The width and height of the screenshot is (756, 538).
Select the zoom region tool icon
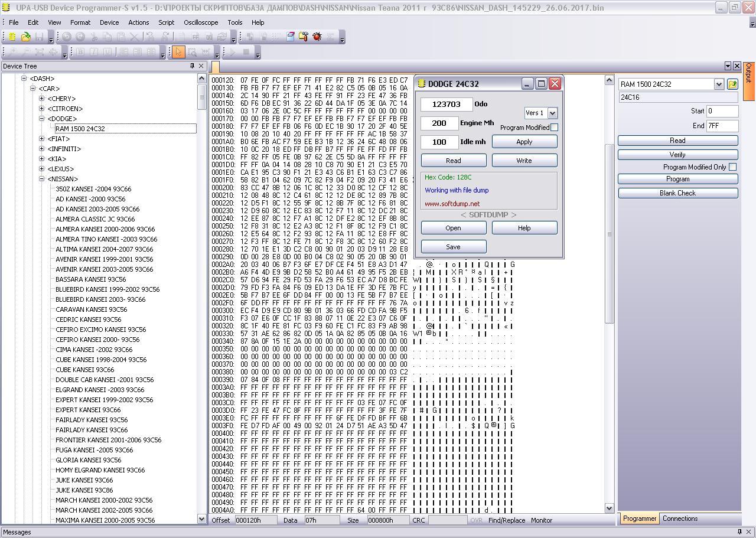pyautogui.click(x=192, y=53)
